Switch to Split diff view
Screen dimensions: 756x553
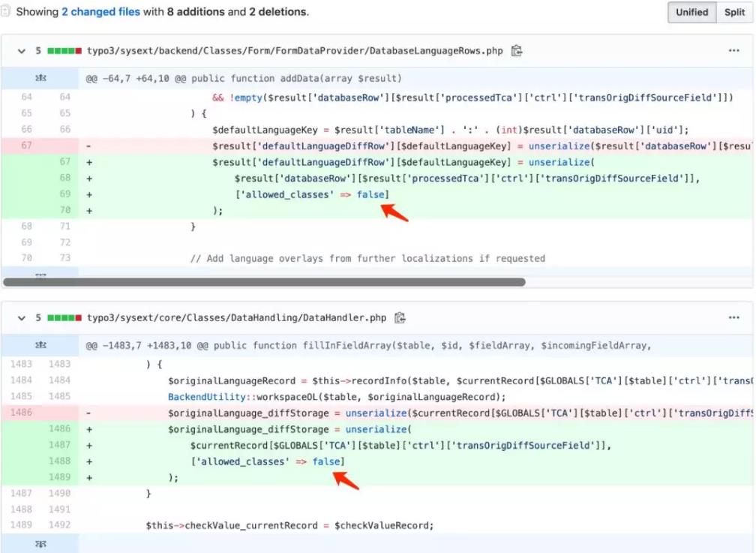(734, 12)
